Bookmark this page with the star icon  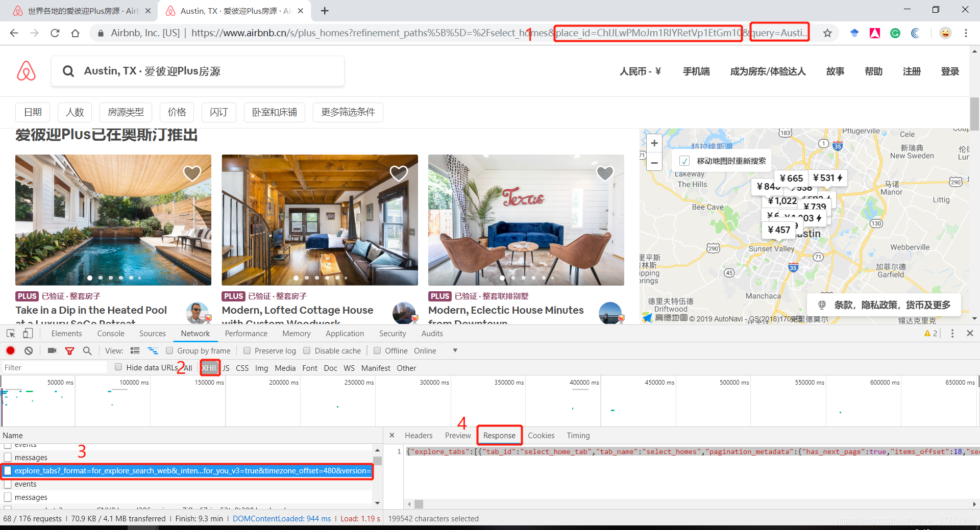pos(827,33)
